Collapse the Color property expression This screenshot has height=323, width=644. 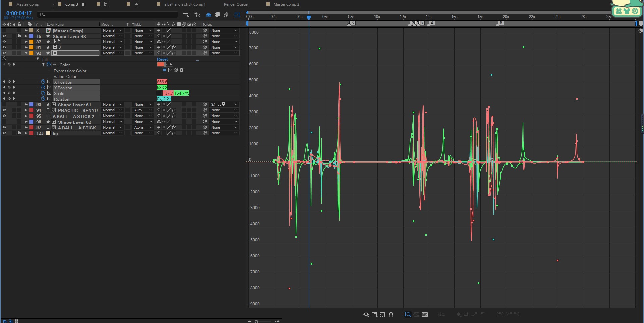coord(43,64)
